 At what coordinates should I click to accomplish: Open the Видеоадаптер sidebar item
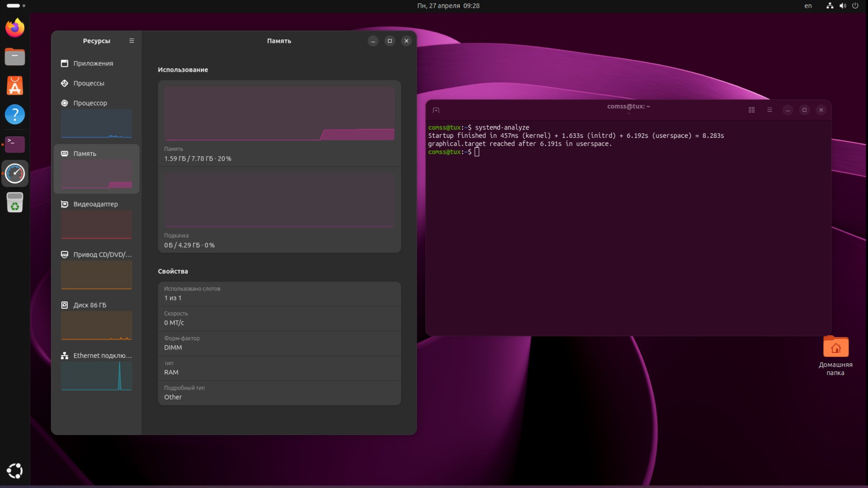pyautogui.click(x=95, y=204)
